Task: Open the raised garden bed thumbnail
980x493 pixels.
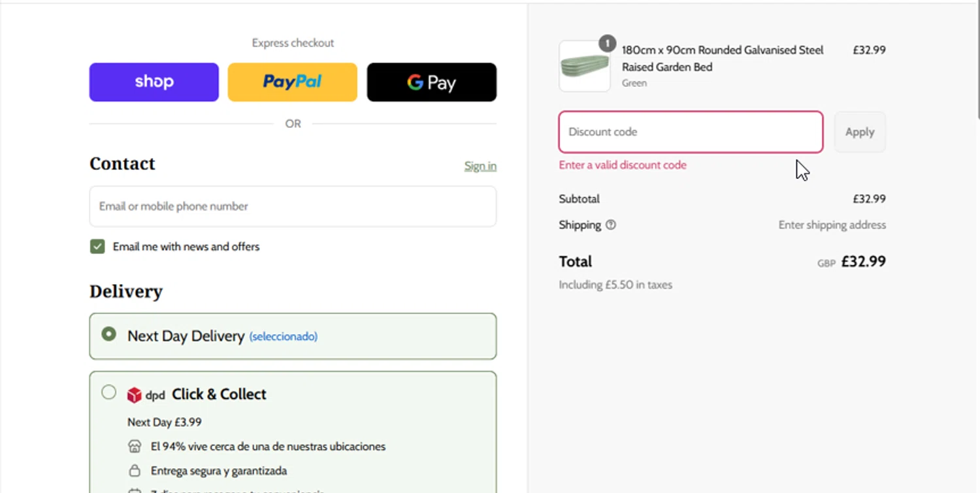Action: pyautogui.click(x=585, y=66)
